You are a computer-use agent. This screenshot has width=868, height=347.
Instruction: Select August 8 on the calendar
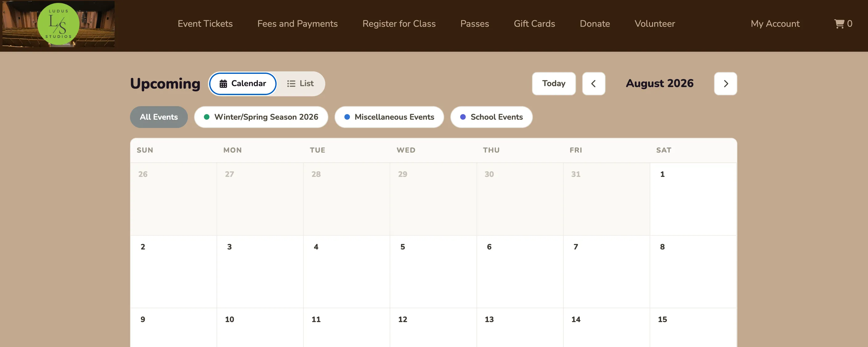pyautogui.click(x=693, y=272)
